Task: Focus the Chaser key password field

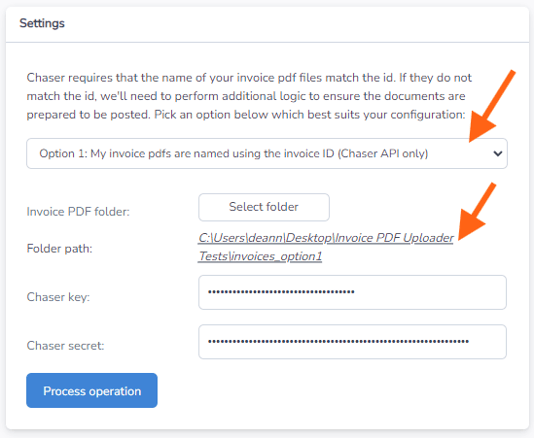Action: point(352,292)
